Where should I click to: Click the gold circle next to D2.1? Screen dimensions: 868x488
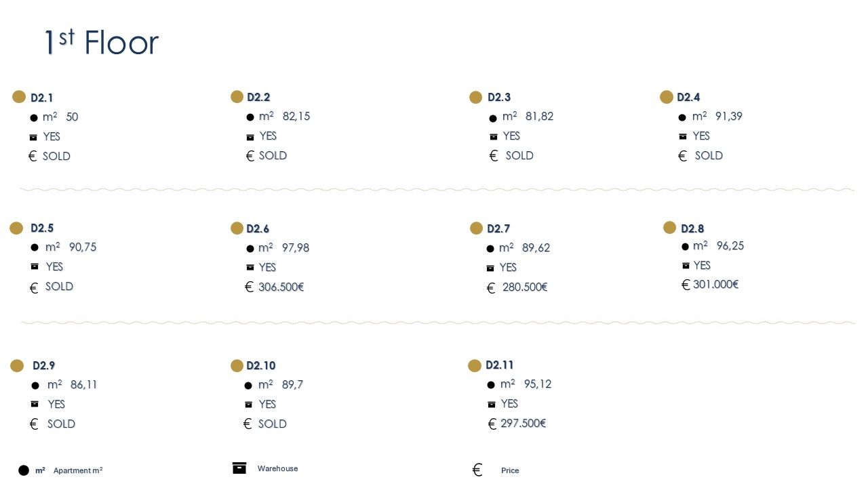[x=19, y=97]
